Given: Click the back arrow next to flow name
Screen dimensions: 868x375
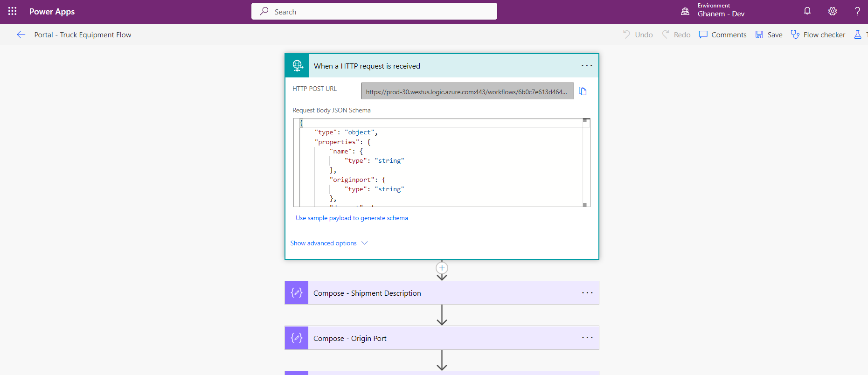Looking at the screenshot, I should (x=21, y=35).
